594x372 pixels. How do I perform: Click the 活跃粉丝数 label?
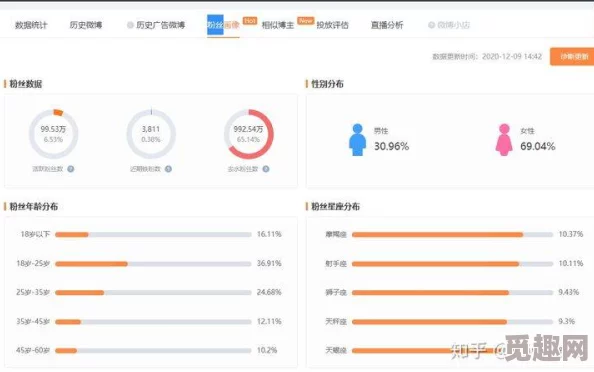pos(48,169)
